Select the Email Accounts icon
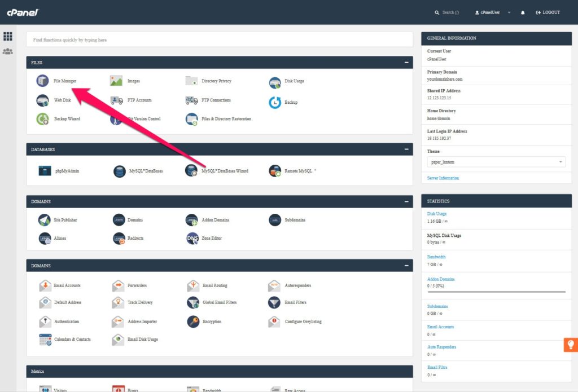 point(45,286)
